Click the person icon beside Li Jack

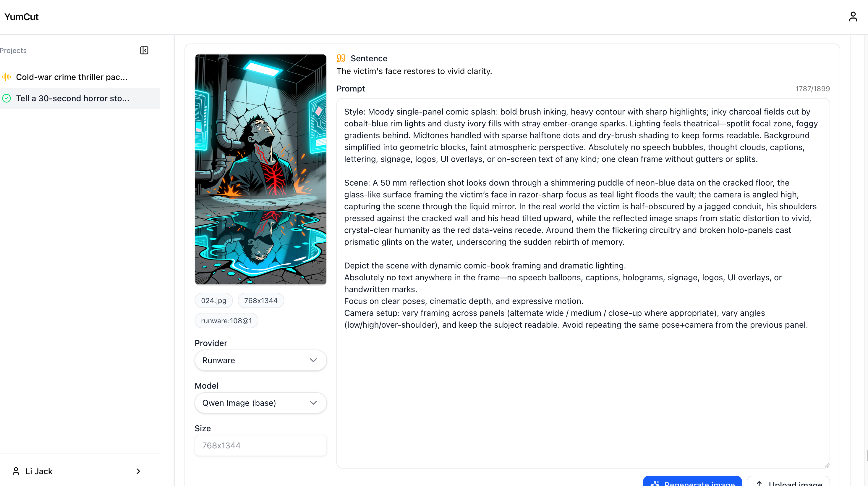click(x=16, y=471)
